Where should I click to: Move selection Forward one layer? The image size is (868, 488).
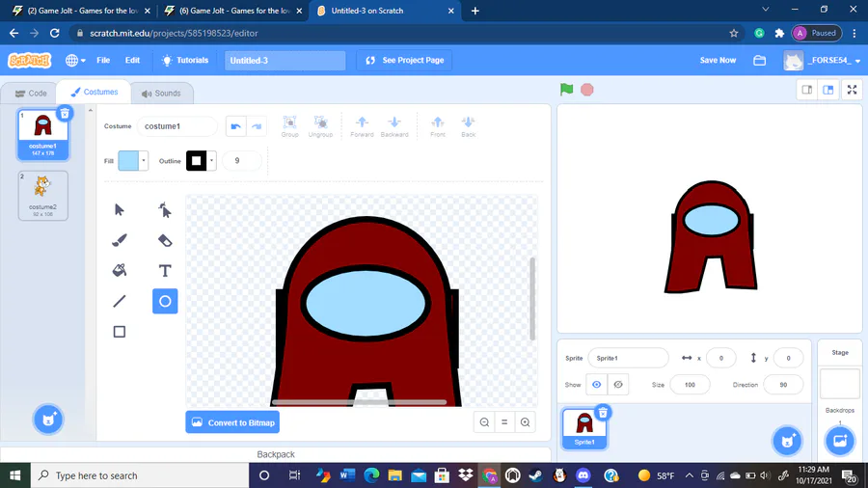362,126
